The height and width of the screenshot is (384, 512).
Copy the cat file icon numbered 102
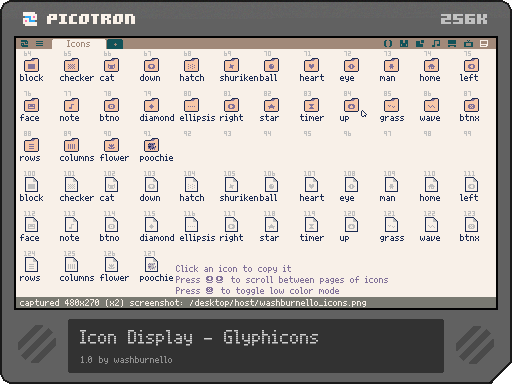pyautogui.click(x=111, y=185)
